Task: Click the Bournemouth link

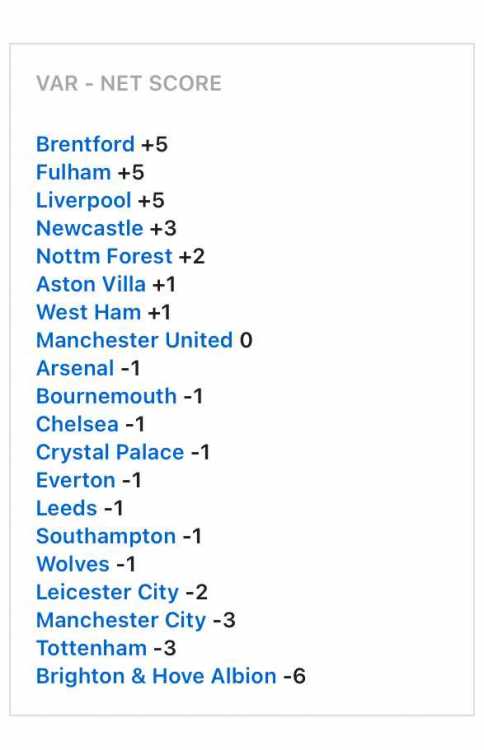Action: pos(106,396)
